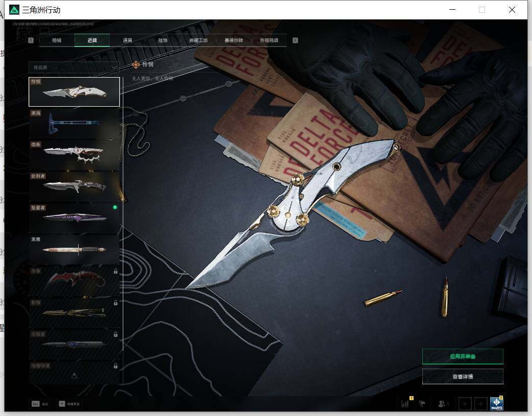Select the locked 赤枭 karambit skin thumbnail
This screenshot has width=532, height=416.
(75, 281)
